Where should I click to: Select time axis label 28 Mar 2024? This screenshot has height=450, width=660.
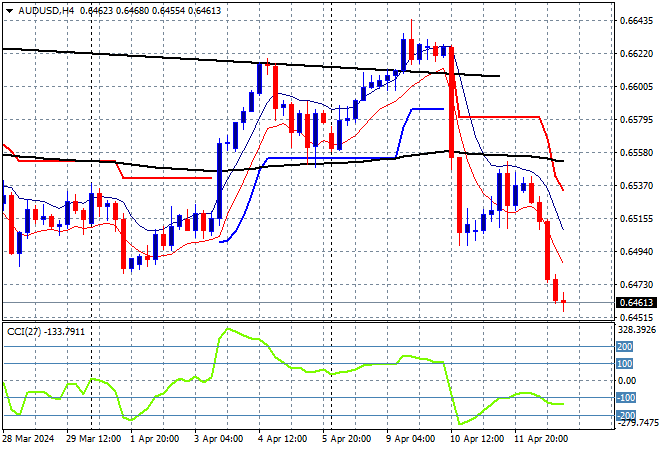click(x=29, y=439)
